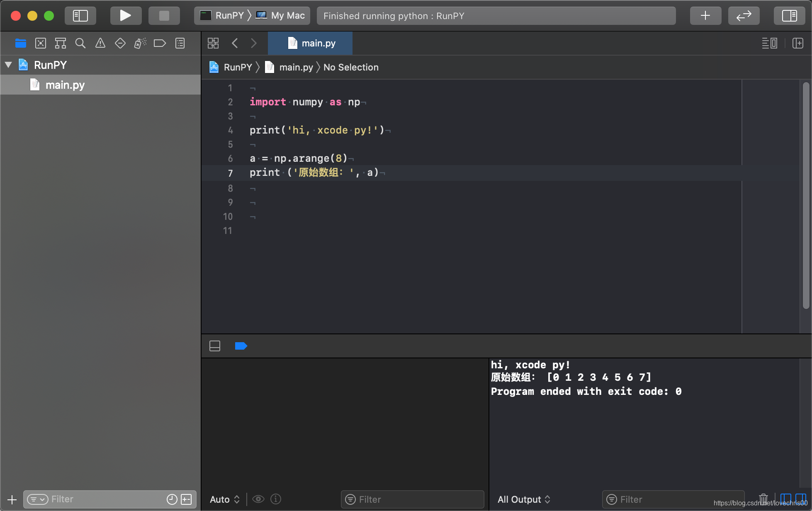Click the print description info icon

tap(276, 499)
